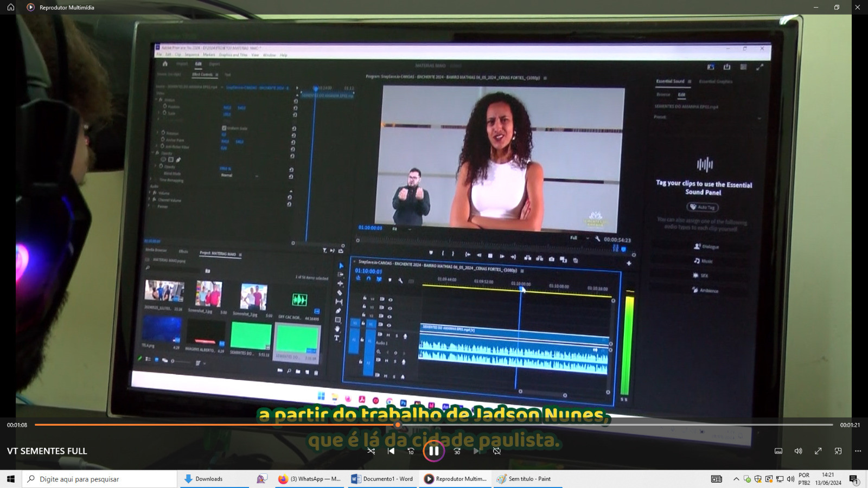Skip forward 30 seconds

[x=457, y=451]
